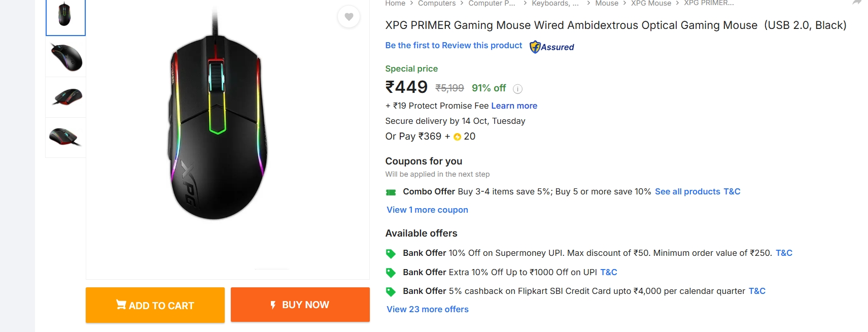Screen dimensions: 868x332
Task: Expand View 23 more offers
Action: [x=427, y=309]
